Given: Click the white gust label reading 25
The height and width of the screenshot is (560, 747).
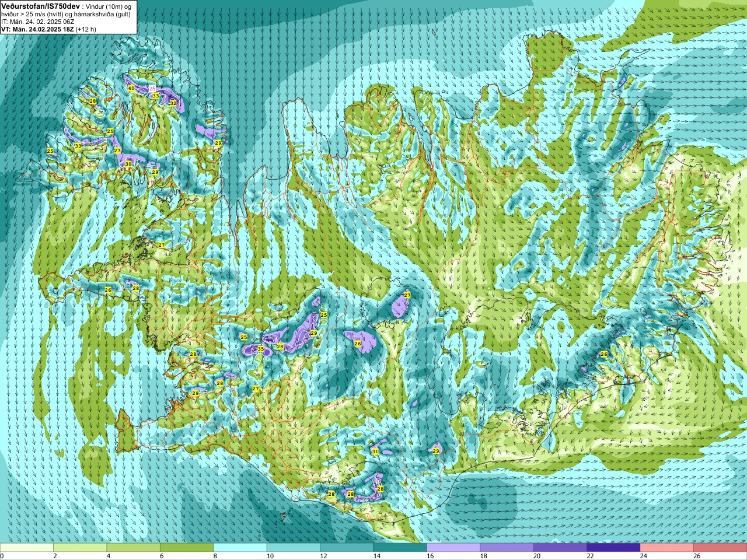Looking at the screenshot, I should pos(152,88).
